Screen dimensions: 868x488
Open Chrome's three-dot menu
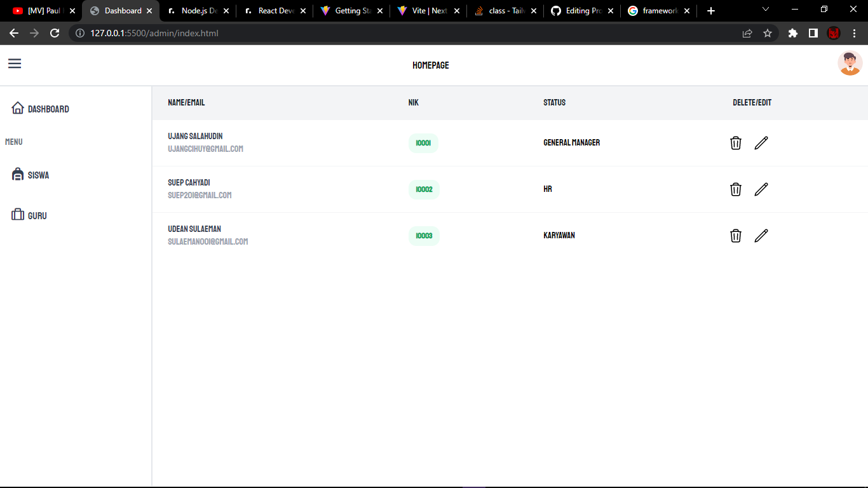point(854,33)
